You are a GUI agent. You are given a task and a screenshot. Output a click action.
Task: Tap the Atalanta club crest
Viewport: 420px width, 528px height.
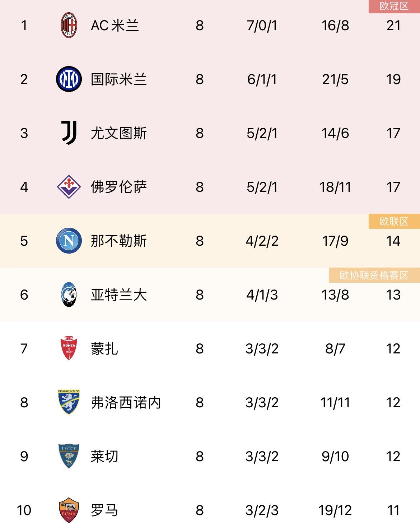[69, 295]
